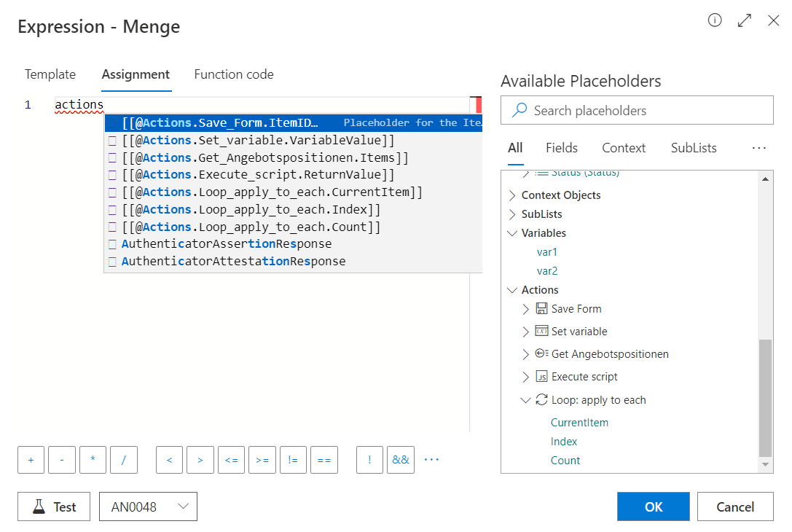Expand the Execute script action
Screen dimensions: 792x532
(x=525, y=377)
